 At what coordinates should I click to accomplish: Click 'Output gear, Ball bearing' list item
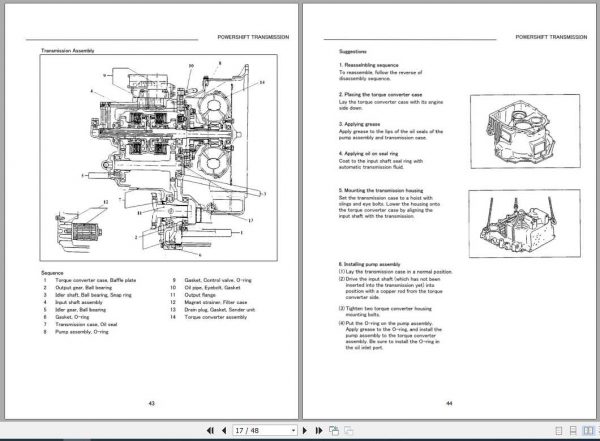83,287
